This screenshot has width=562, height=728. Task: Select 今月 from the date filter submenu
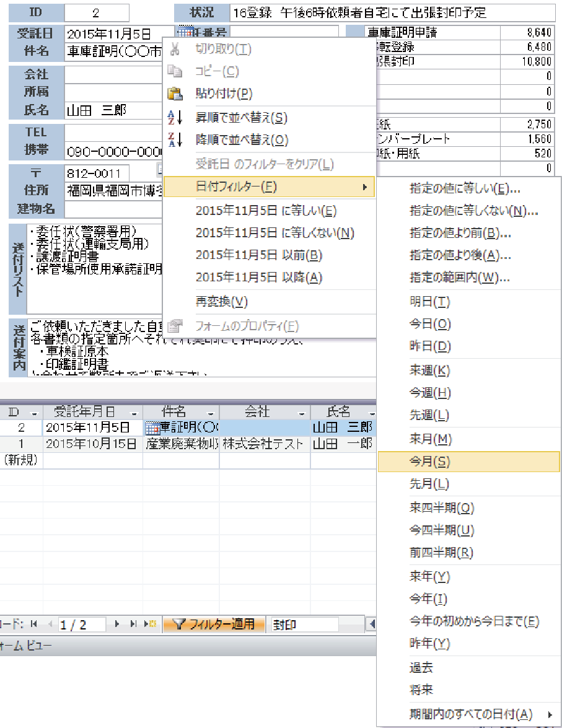click(429, 462)
